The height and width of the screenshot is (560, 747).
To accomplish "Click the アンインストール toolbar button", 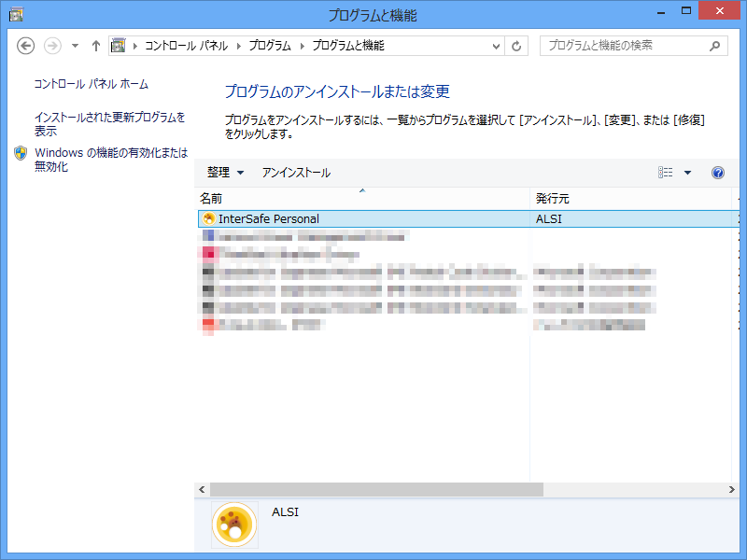I will click(x=296, y=173).
